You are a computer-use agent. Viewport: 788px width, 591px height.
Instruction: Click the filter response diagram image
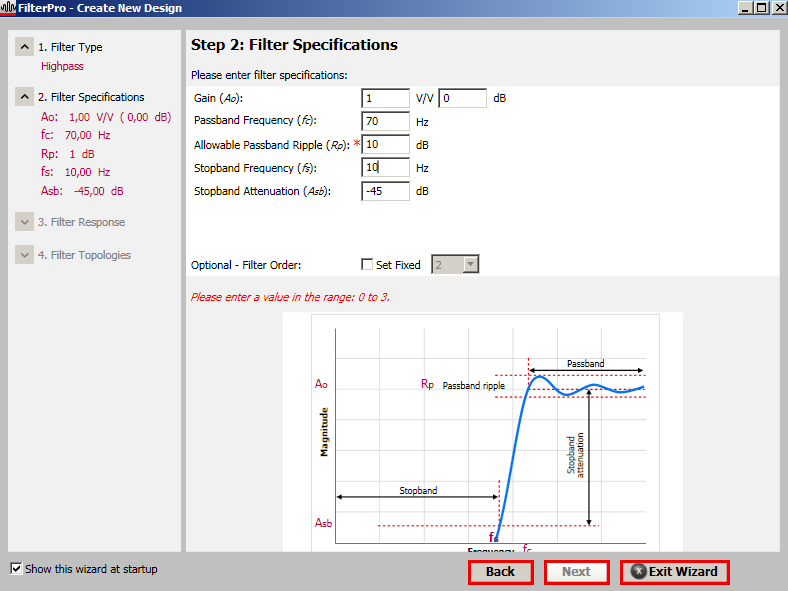tap(483, 432)
